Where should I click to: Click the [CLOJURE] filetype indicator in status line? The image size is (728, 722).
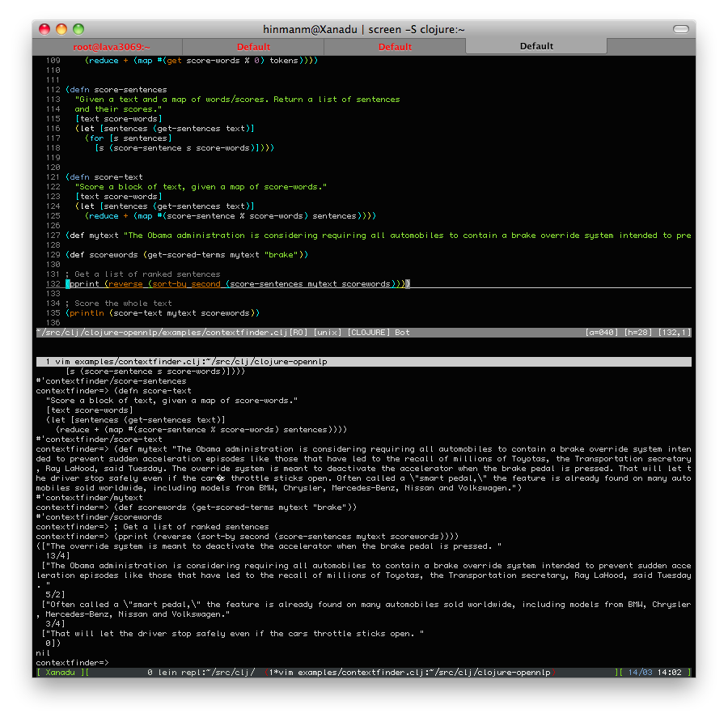pos(369,332)
